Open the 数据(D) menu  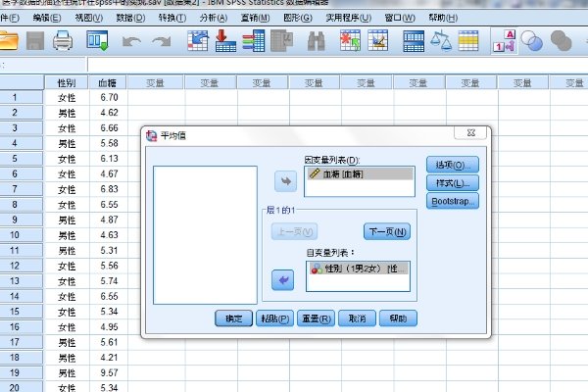[130, 18]
